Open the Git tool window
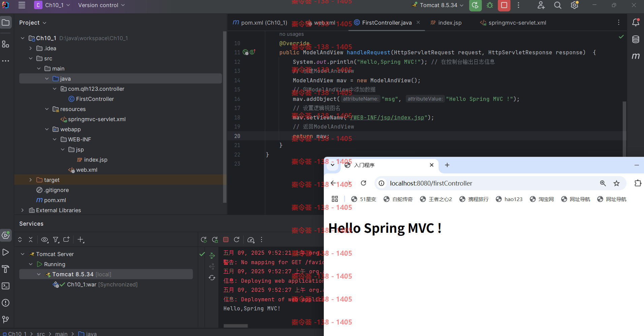Screen dimensions: 644x336 click(6, 319)
